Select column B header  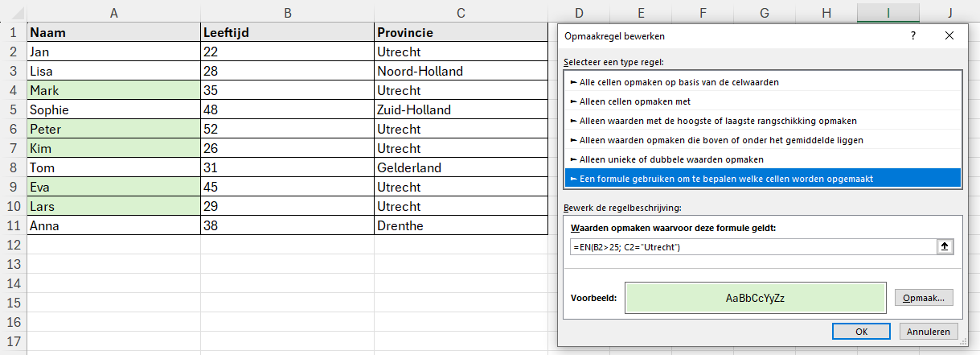pyautogui.click(x=287, y=12)
